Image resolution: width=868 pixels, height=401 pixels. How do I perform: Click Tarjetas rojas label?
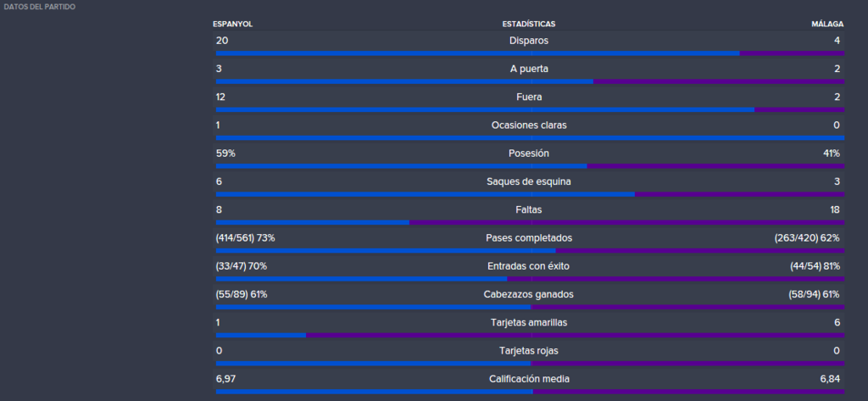click(x=529, y=351)
